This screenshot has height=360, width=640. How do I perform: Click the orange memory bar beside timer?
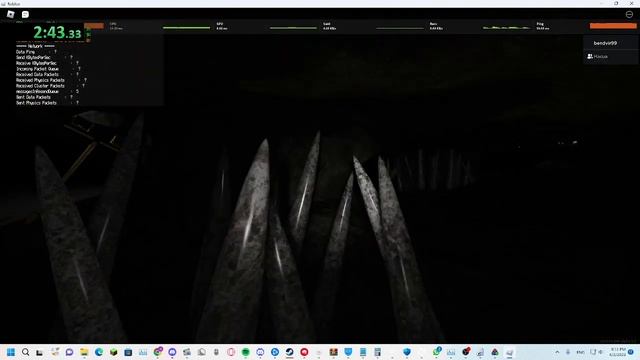coord(94,26)
